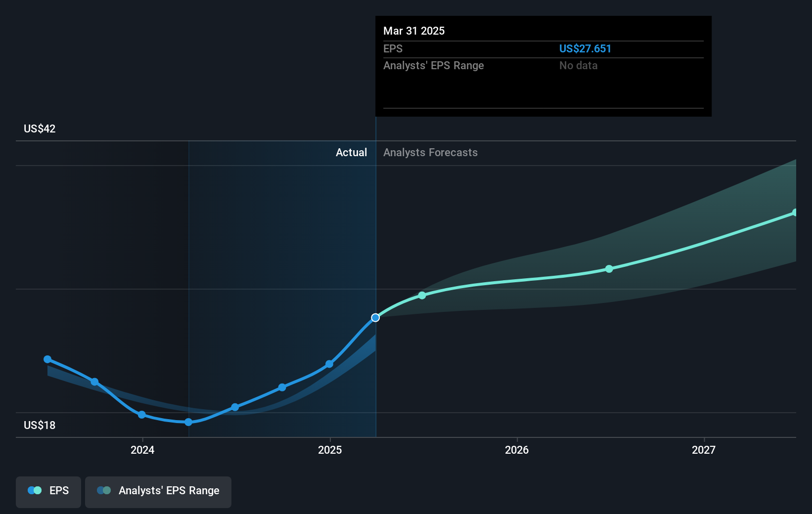Click the highlighted Mar 31 2025 data point

[x=375, y=318]
